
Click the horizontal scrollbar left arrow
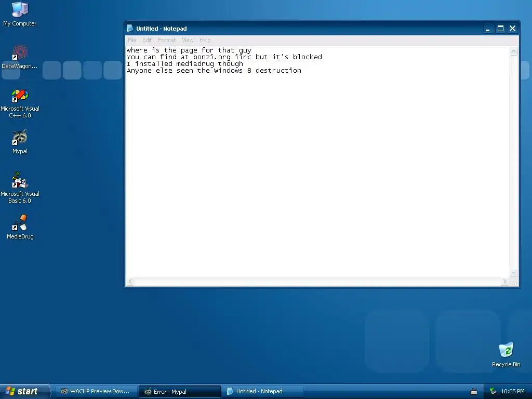pyautogui.click(x=130, y=281)
